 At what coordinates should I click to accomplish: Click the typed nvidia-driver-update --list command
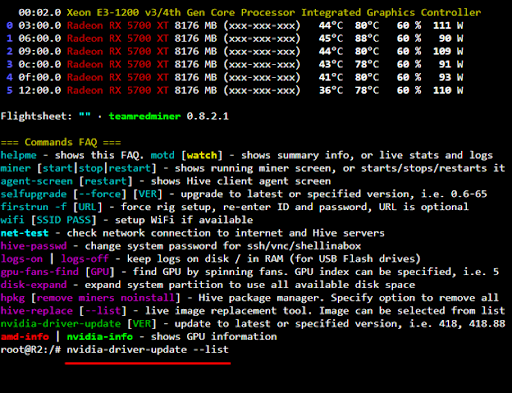tap(148, 350)
